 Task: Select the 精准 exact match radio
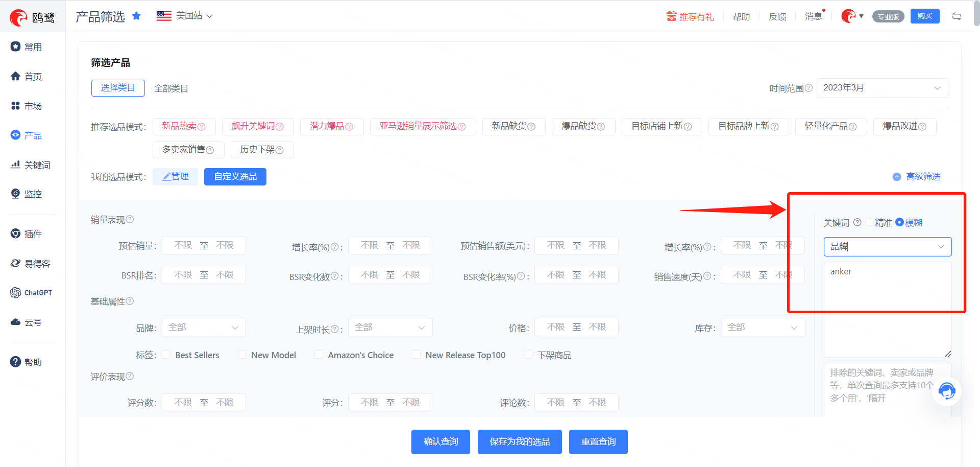(x=869, y=222)
